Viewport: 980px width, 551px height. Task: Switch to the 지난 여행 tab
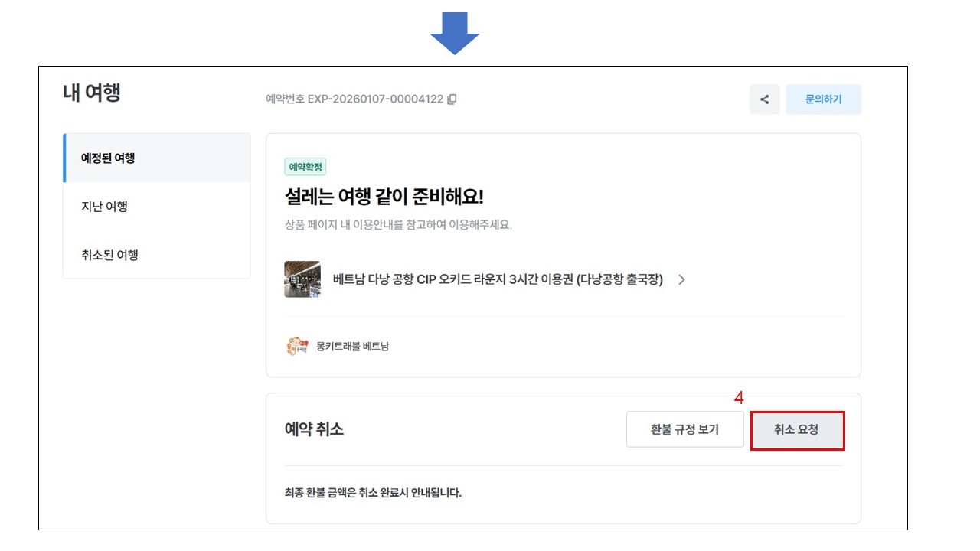click(104, 207)
